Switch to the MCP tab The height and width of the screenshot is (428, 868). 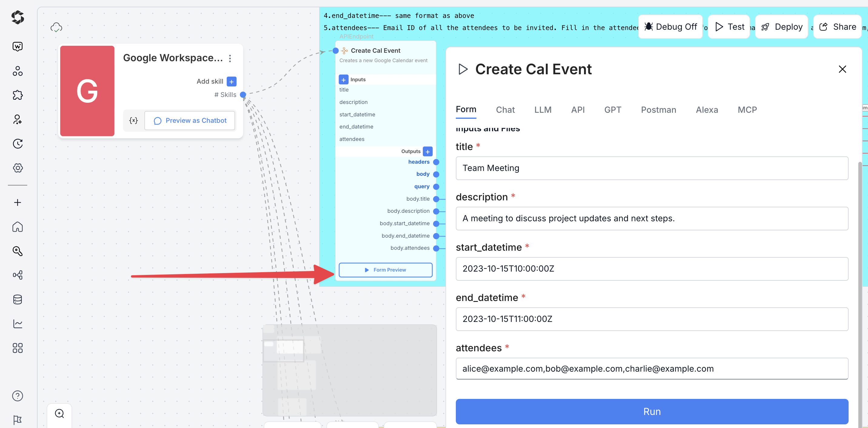coord(747,110)
